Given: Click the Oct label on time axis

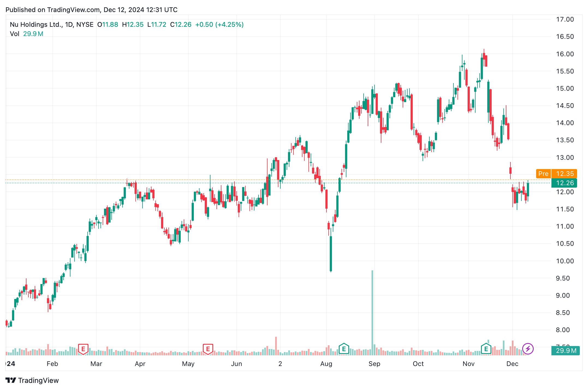Looking at the screenshot, I should click(418, 364).
